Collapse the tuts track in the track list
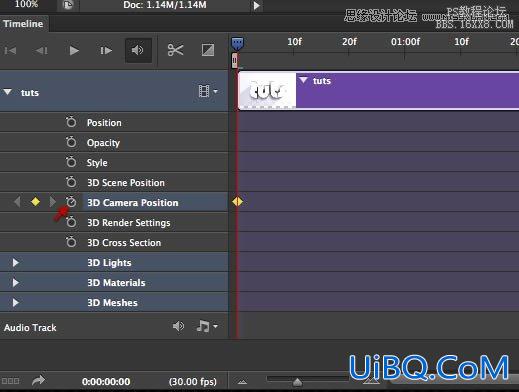 (x=8, y=92)
